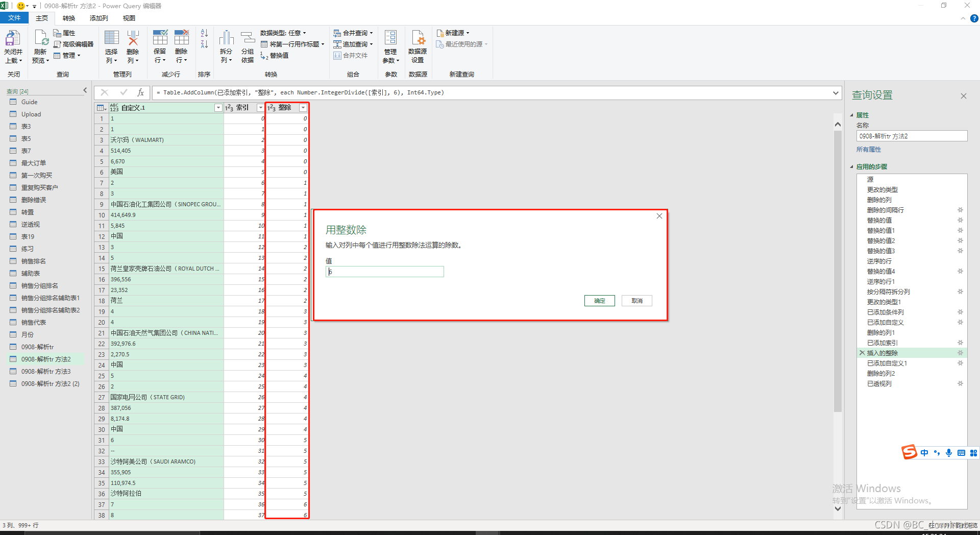
Task: Select the 最大订单 query
Action: (x=34, y=163)
